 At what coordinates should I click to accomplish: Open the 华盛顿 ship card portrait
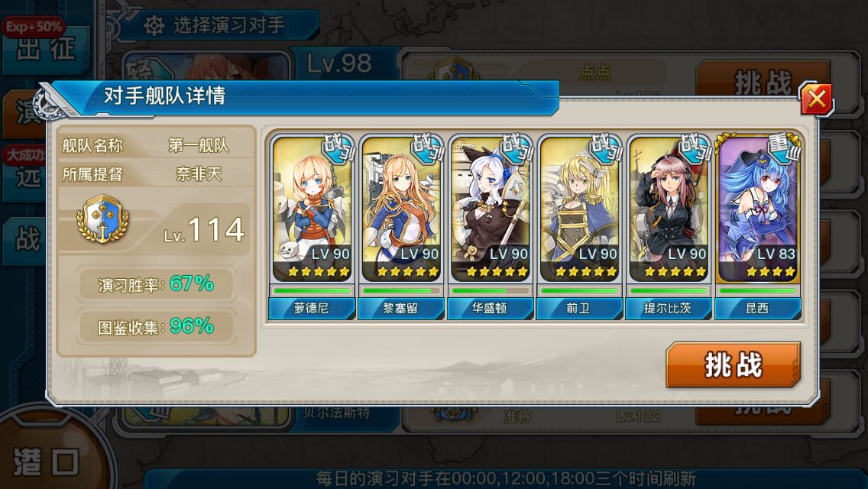pos(490,208)
